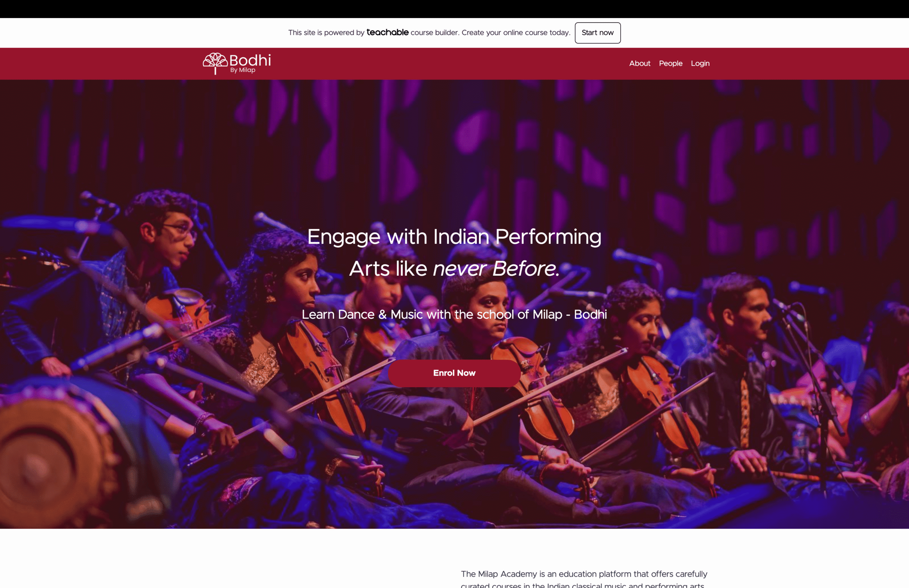The width and height of the screenshot is (909, 588).
Task: Click the Enrol Now button
Action: tap(454, 373)
